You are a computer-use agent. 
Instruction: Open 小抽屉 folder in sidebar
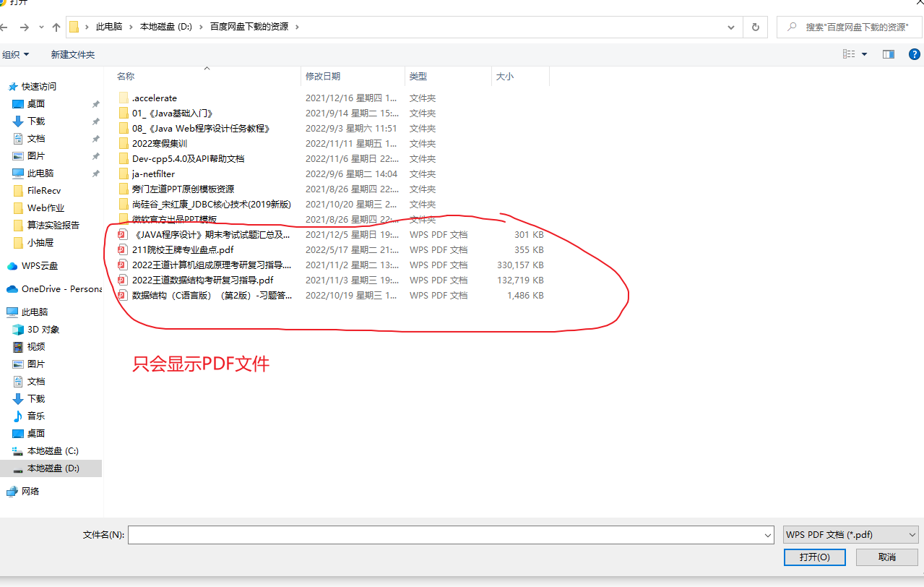40,242
